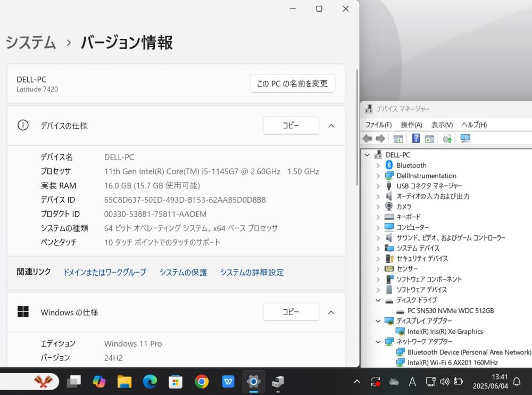Click システム in the breadcrumb
The width and height of the screenshot is (532, 395).
pos(31,43)
